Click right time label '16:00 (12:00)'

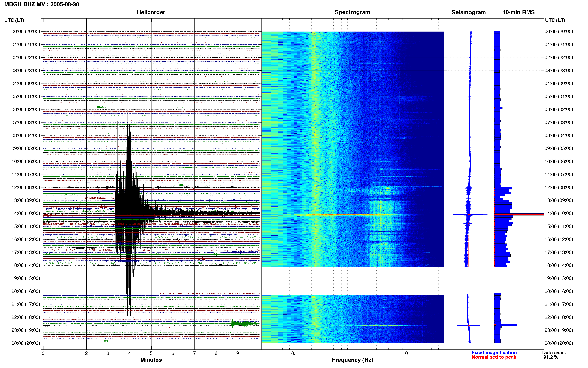tap(559, 239)
